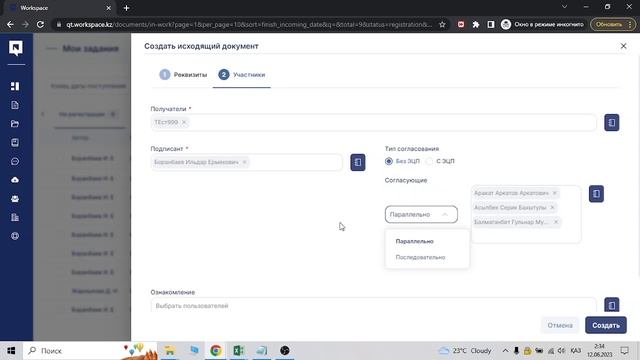640x360 pixels.
Task: Open the globe icon in the left sidebar
Action: 15,236
